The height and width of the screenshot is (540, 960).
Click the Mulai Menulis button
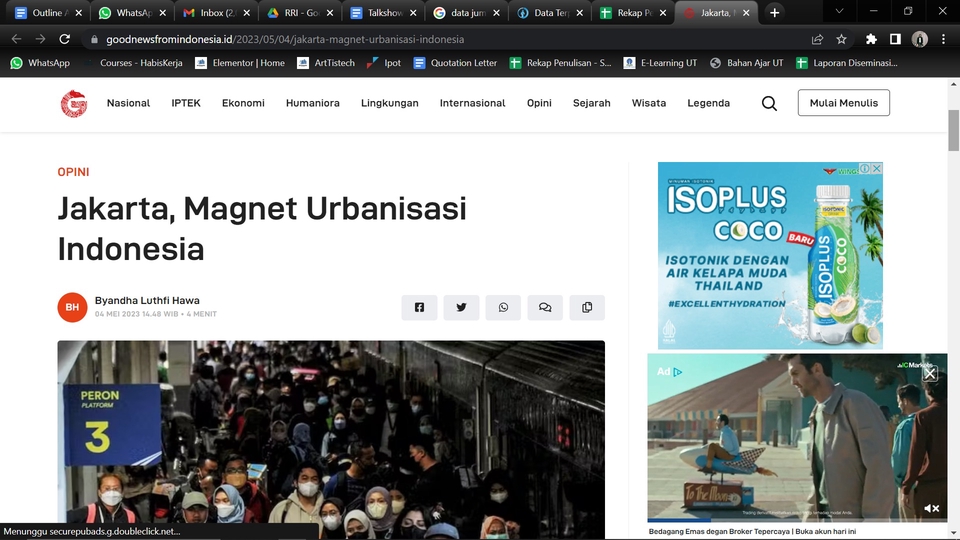pyautogui.click(x=844, y=103)
